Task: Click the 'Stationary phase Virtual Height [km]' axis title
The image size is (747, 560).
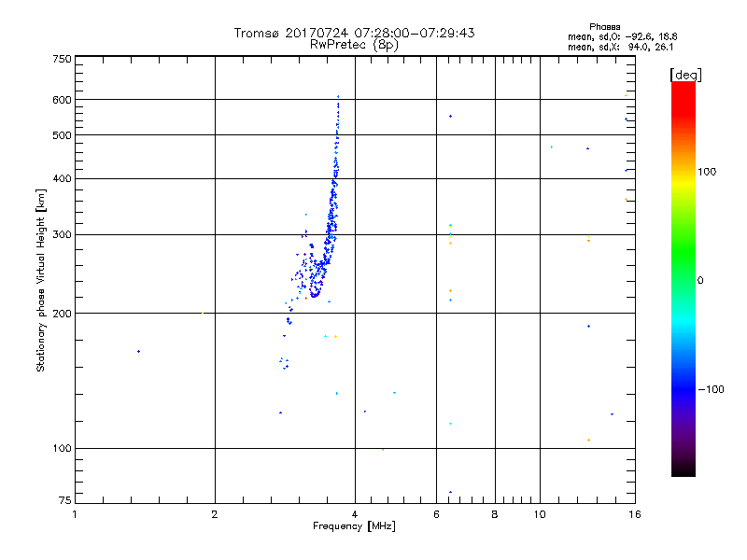Action: (40, 281)
